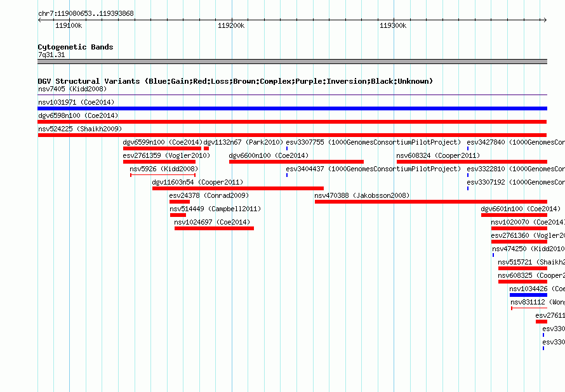Open the esv2761360 red loss bar

(519, 242)
